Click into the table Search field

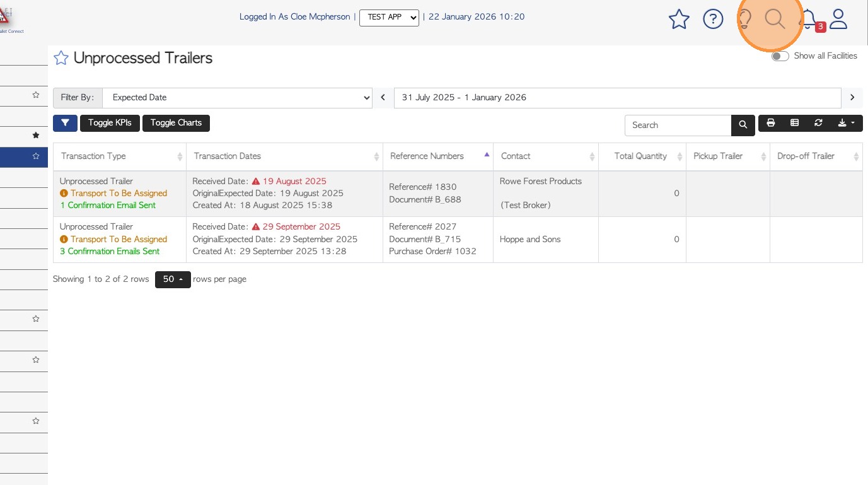point(678,125)
